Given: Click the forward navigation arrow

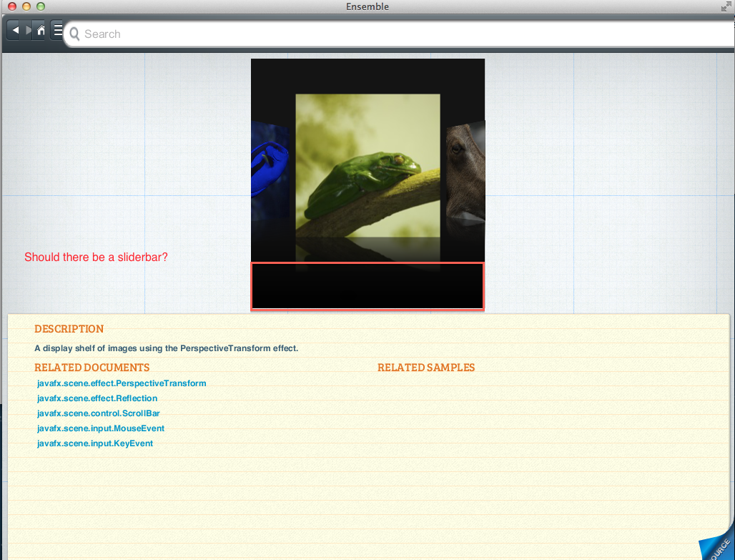Looking at the screenshot, I should 29,31.
